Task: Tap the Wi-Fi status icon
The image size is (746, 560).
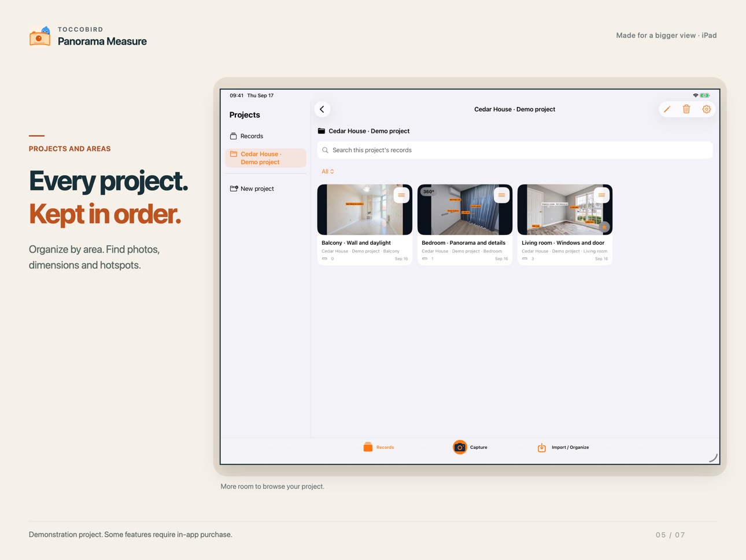Action: [695, 95]
